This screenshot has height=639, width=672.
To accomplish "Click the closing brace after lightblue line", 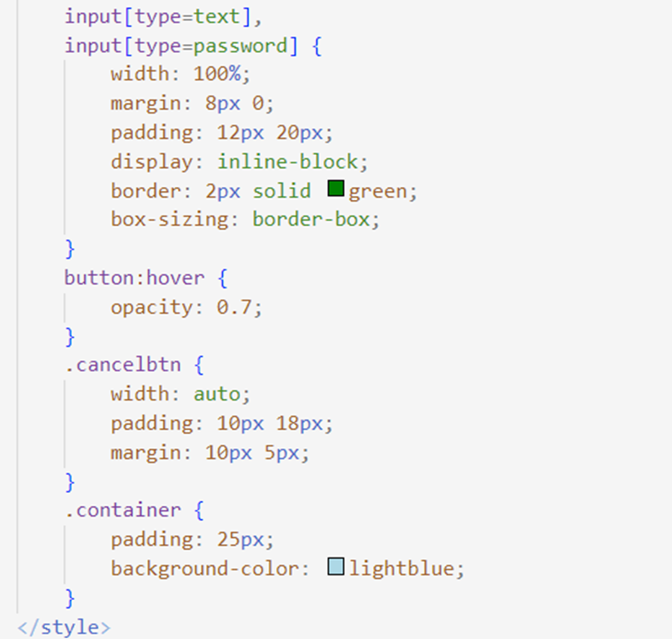I will (70, 598).
